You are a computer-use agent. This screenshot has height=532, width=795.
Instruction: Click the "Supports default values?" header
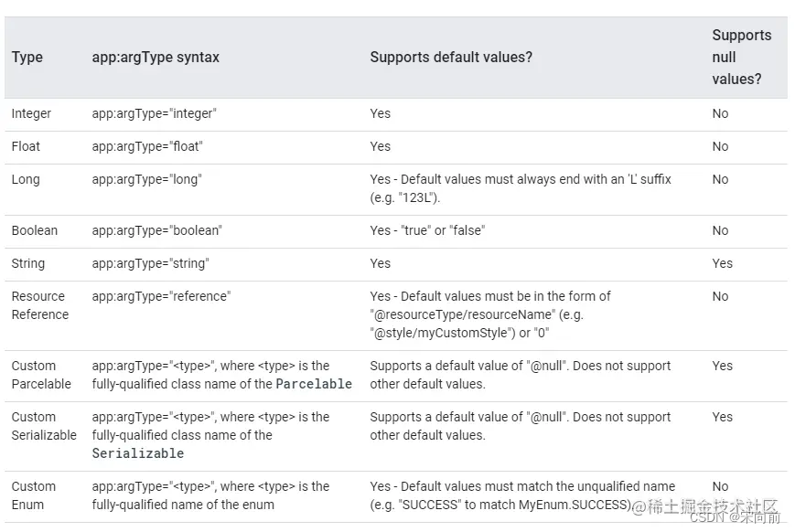pyautogui.click(x=451, y=58)
